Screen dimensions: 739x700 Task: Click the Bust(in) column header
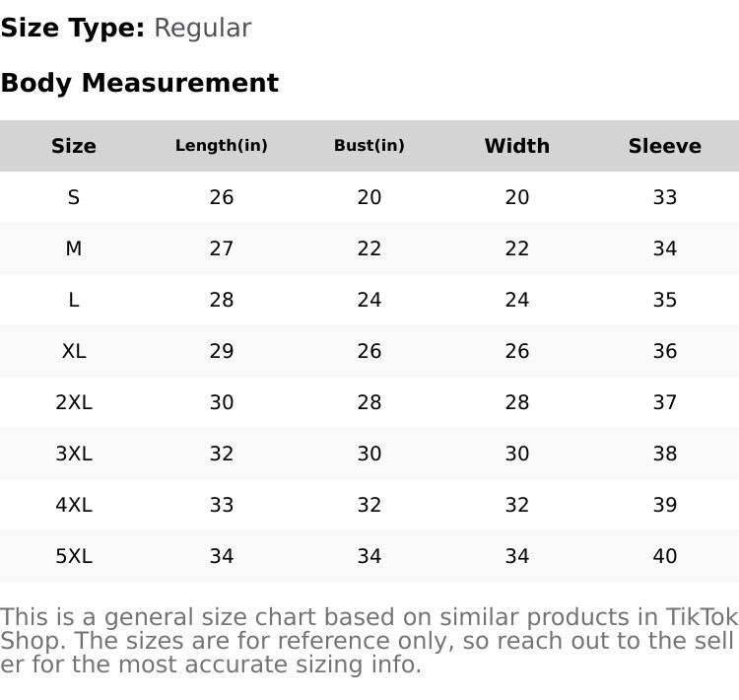coord(369,146)
